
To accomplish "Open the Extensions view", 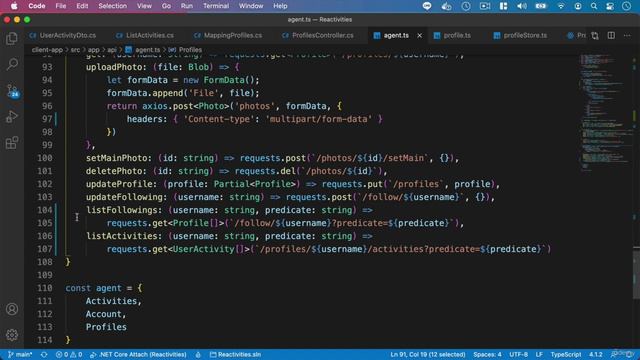I will tap(12, 143).
